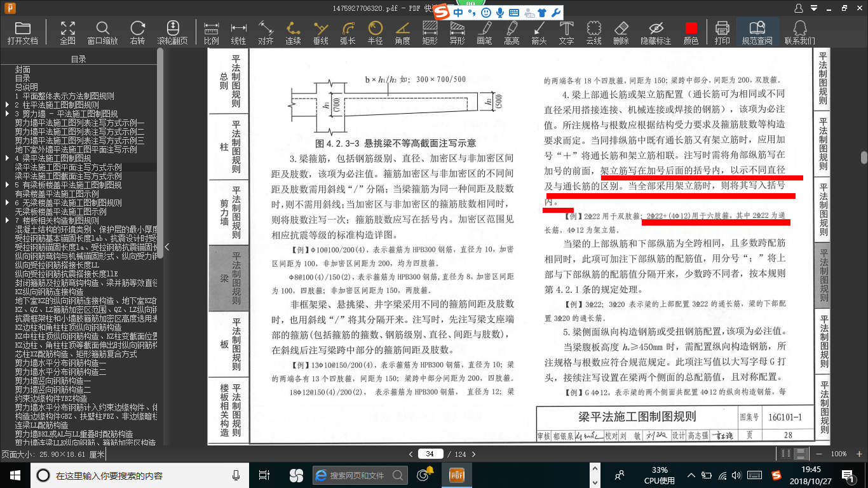Viewport: 868px width, 488px height.
Task: Click 联系我们 contact us
Action: point(800,33)
